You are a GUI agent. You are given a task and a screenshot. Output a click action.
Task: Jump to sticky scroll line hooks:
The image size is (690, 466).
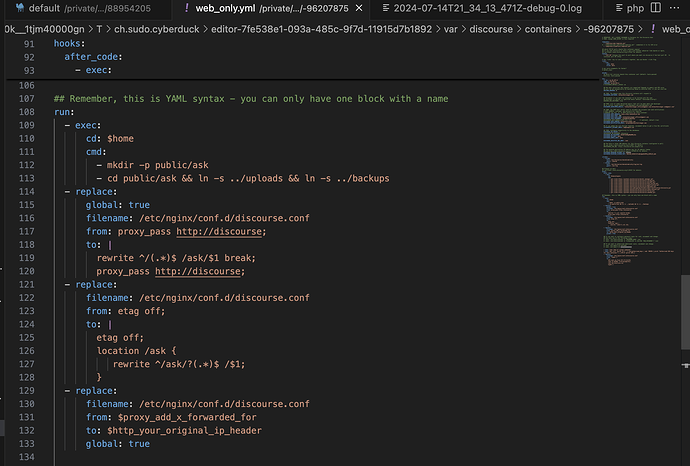(x=69, y=44)
